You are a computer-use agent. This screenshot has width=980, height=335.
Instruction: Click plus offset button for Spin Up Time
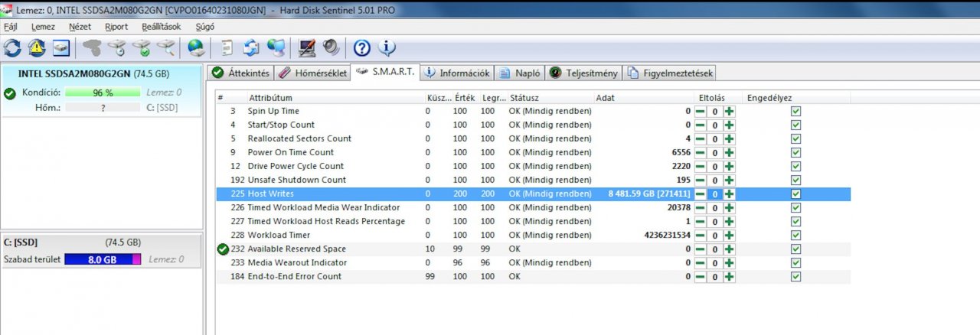(x=729, y=111)
